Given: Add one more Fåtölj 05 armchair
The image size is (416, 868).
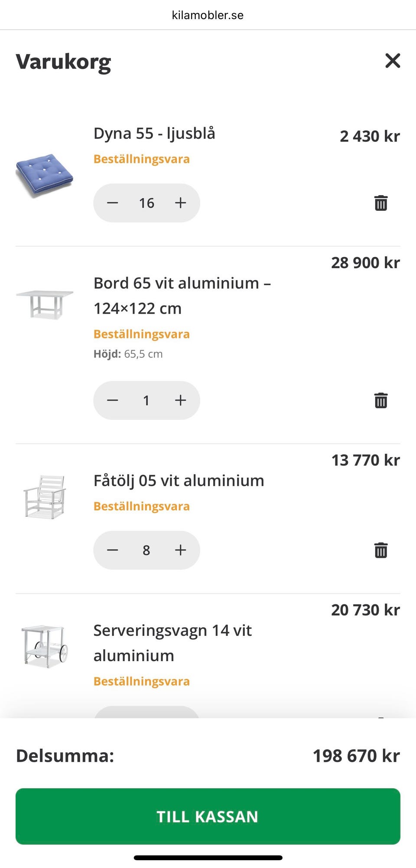Looking at the screenshot, I should pos(180,550).
